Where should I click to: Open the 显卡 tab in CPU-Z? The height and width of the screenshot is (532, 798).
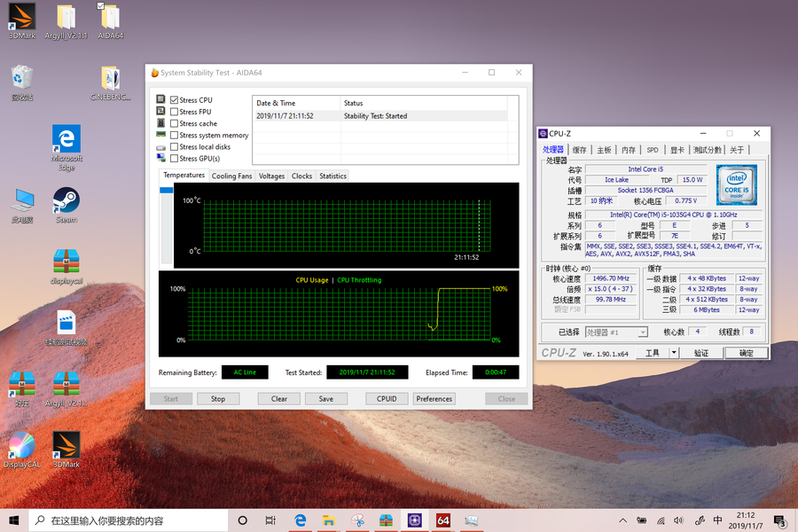tap(677, 150)
